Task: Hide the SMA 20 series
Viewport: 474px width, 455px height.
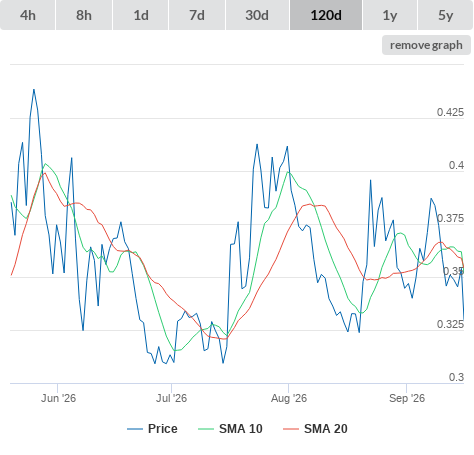Action: tap(326, 429)
